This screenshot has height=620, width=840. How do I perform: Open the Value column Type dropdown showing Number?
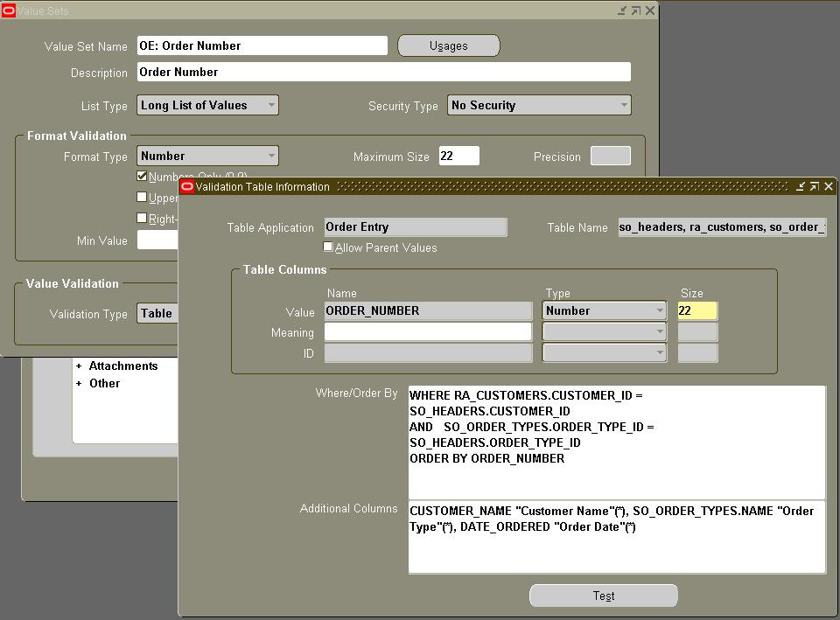pos(657,310)
